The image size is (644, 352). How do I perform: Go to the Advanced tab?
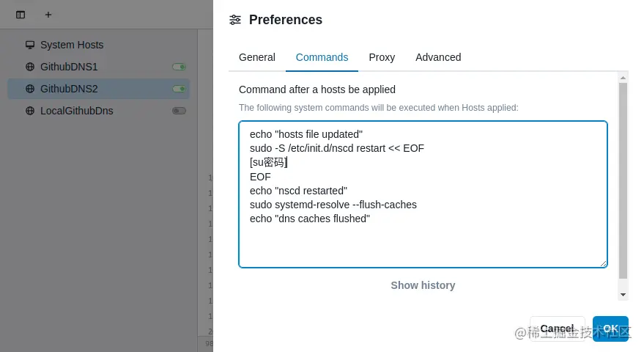tap(438, 57)
